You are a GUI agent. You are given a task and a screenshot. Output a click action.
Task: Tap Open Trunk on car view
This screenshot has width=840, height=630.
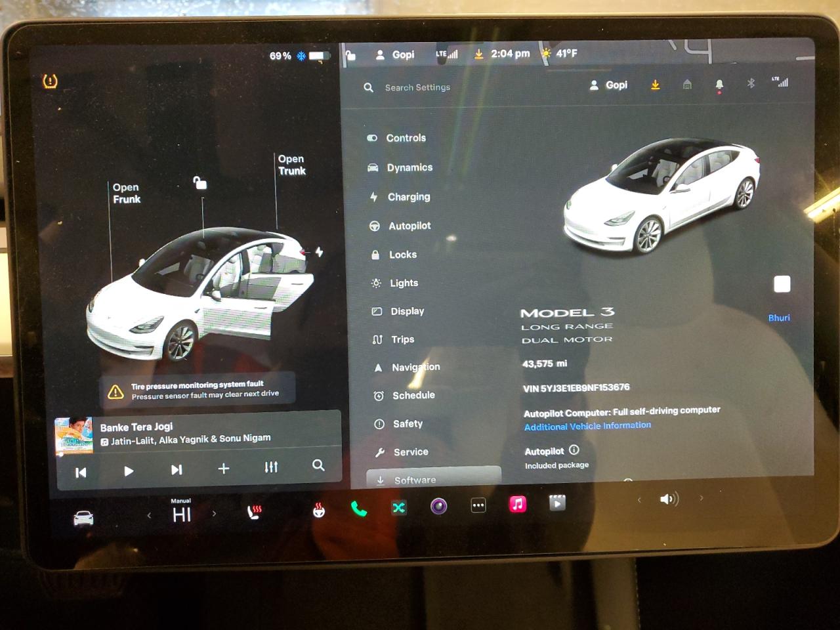(291, 165)
